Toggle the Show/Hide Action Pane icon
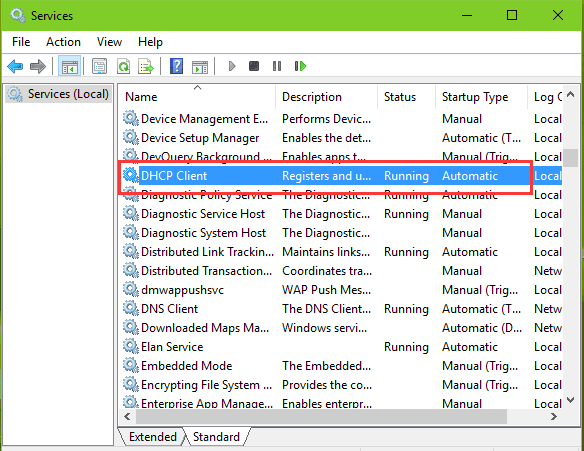Viewport: 584px width, 451px height. 200,67
